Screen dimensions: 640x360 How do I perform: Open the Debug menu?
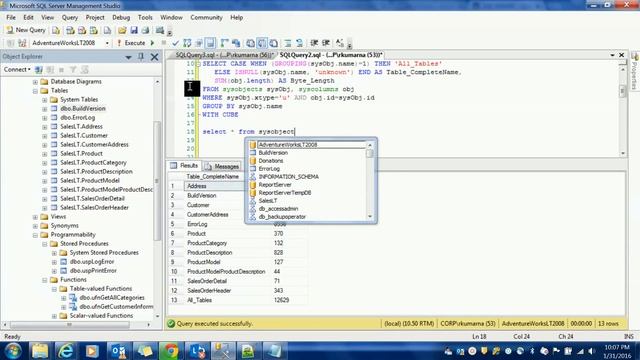tap(121, 18)
